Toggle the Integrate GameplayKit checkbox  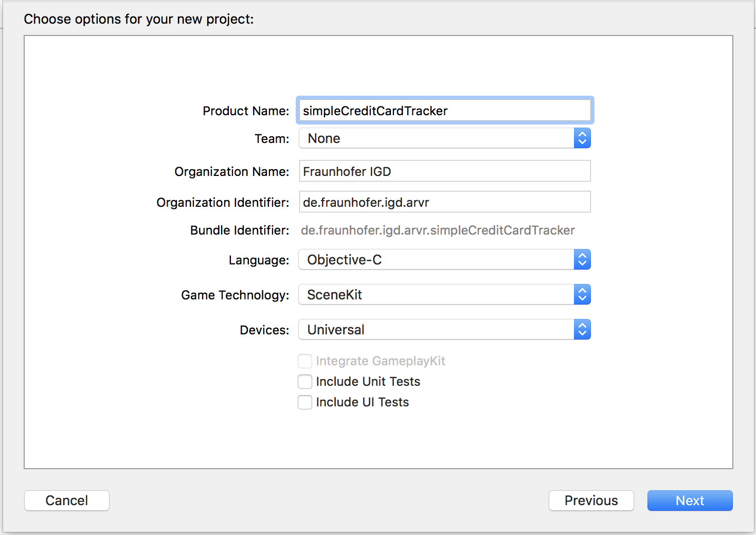point(305,361)
